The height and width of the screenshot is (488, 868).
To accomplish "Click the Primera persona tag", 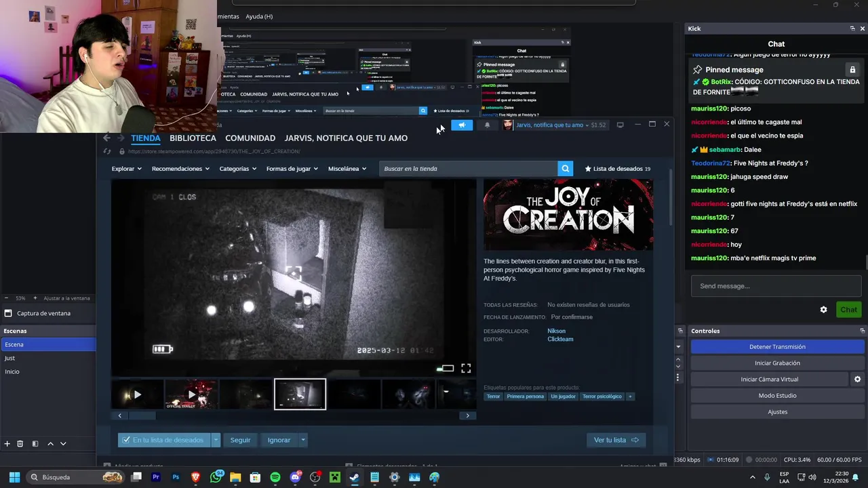I will coord(525,396).
